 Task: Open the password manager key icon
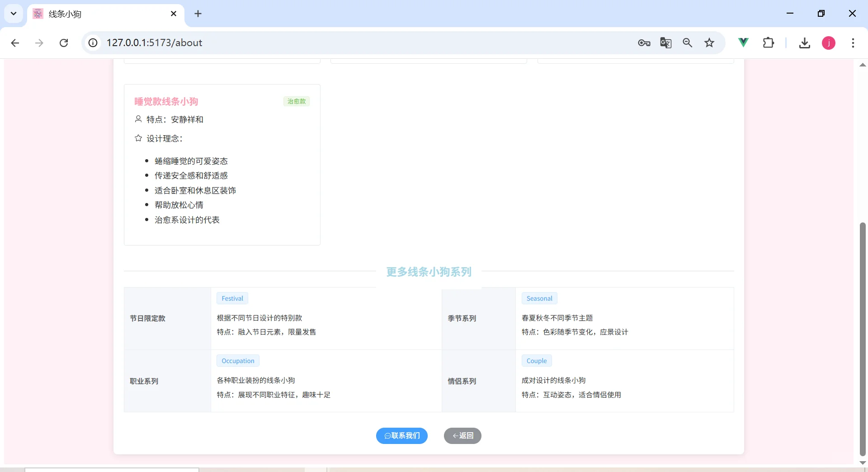pyautogui.click(x=644, y=43)
